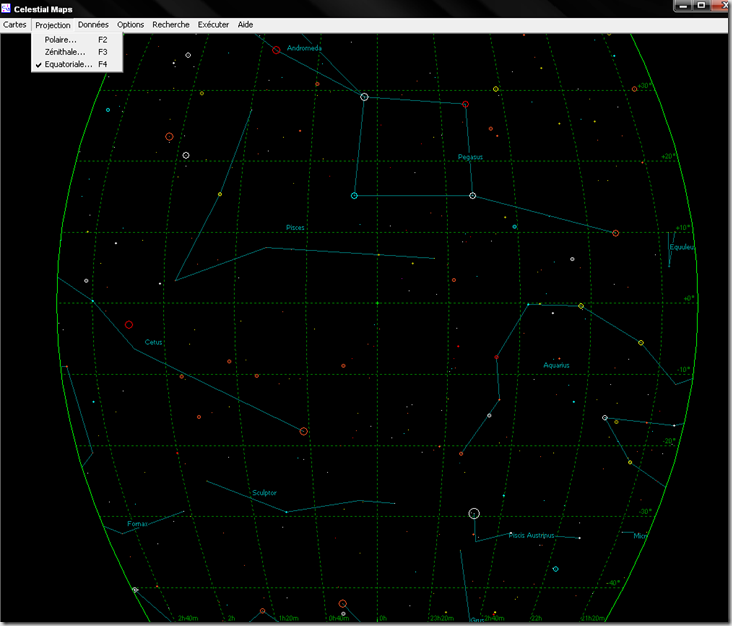Click the Sculptor constellation label
732x626 pixels.
coord(264,492)
